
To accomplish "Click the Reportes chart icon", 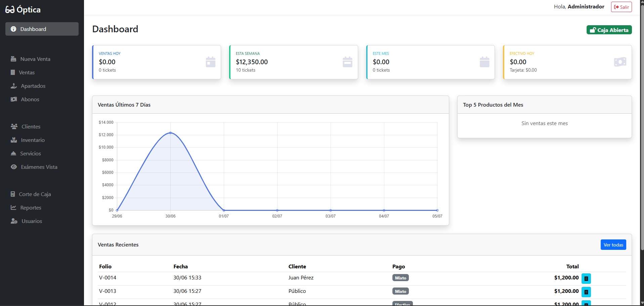I will pos(13,207).
